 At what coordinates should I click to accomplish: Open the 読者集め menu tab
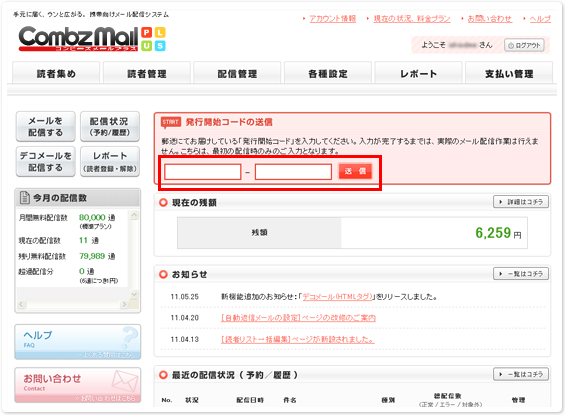pos(56,73)
